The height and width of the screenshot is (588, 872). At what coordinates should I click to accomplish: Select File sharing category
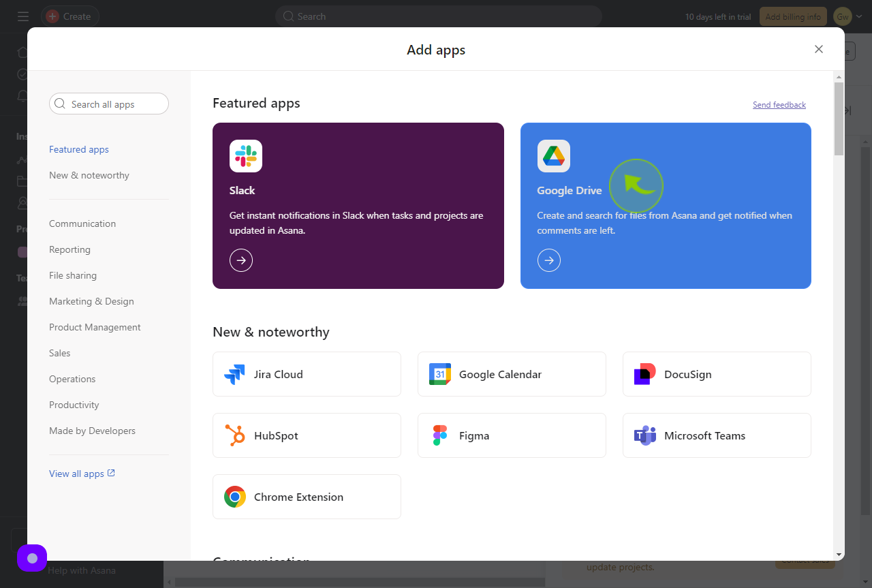(73, 275)
